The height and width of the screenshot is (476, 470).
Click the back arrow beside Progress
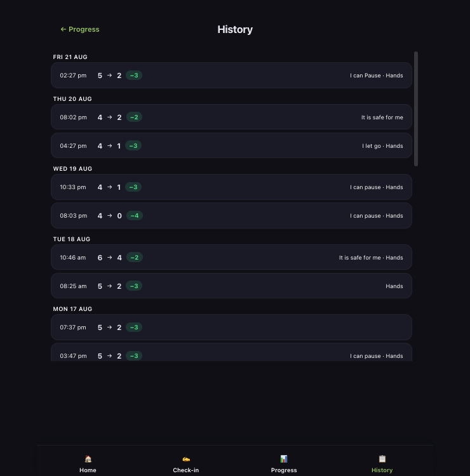pos(63,29)
